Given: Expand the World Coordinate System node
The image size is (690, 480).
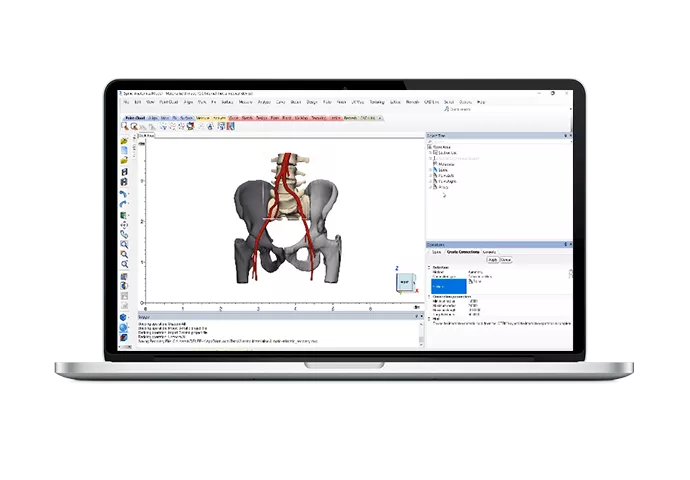Looking at the screenshot, I should tap(430, 158).
